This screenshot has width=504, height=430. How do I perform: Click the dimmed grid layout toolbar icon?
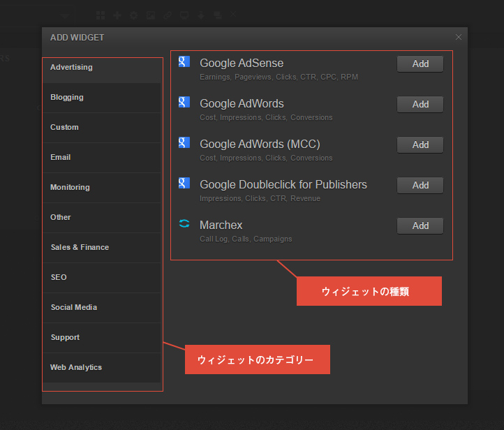(x=101, y=15)
